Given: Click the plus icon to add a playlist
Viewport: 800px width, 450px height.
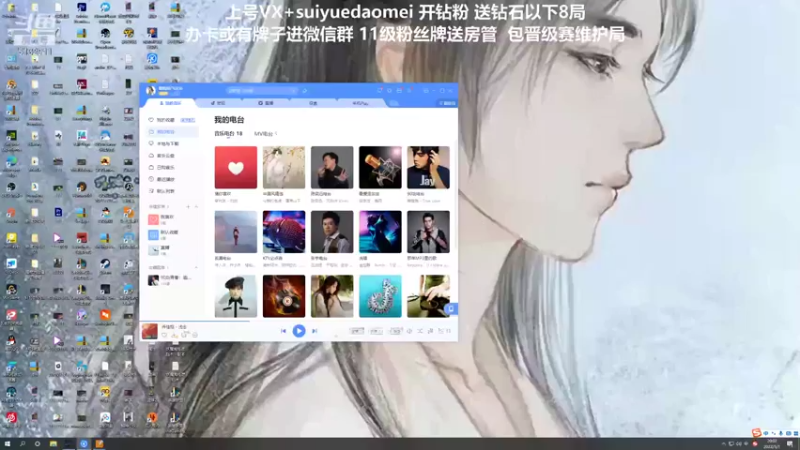Looking at the screenshot, I should [x=188, y=207].
